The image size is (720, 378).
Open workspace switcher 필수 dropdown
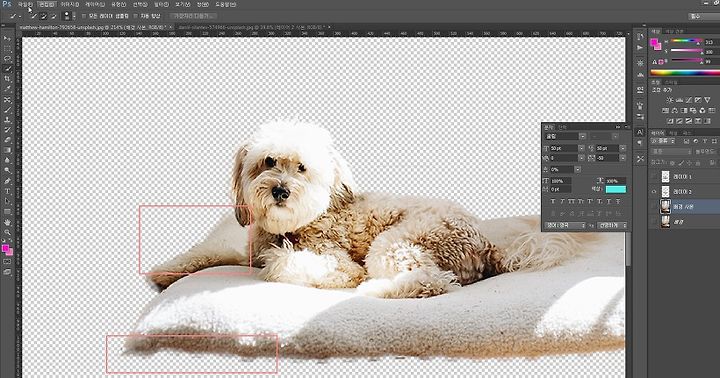click(703, 16)
